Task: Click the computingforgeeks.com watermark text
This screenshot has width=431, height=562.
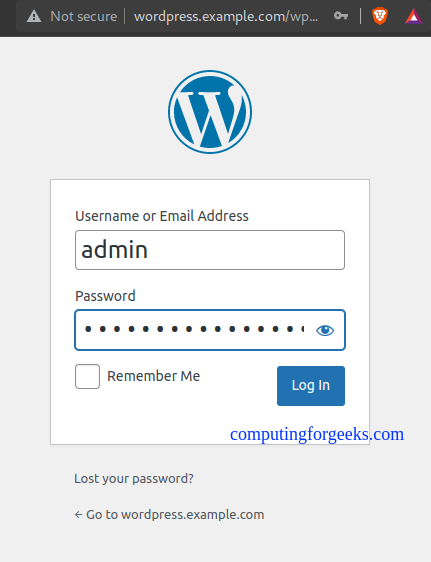Action: 317,434
